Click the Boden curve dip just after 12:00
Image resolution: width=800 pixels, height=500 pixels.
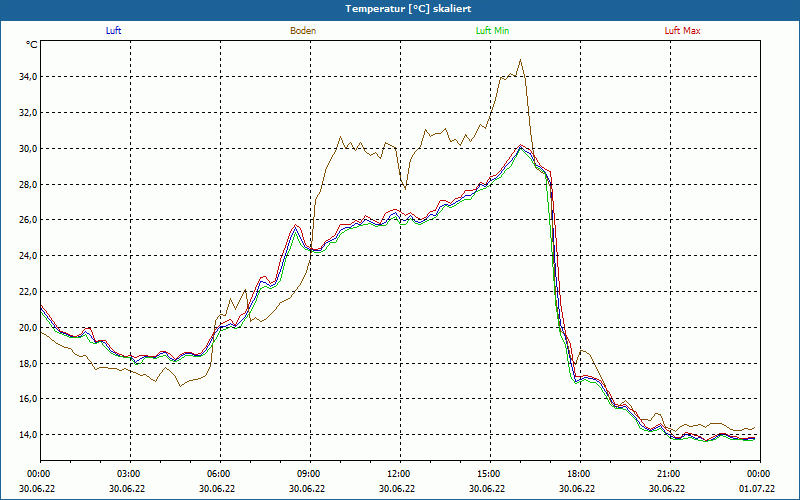(x=405, y=188)
